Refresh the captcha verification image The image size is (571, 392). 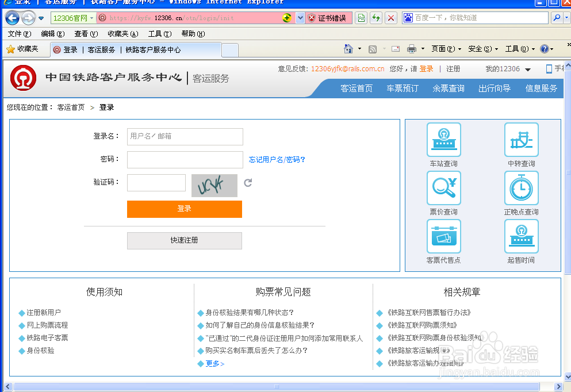click(247, 183)
